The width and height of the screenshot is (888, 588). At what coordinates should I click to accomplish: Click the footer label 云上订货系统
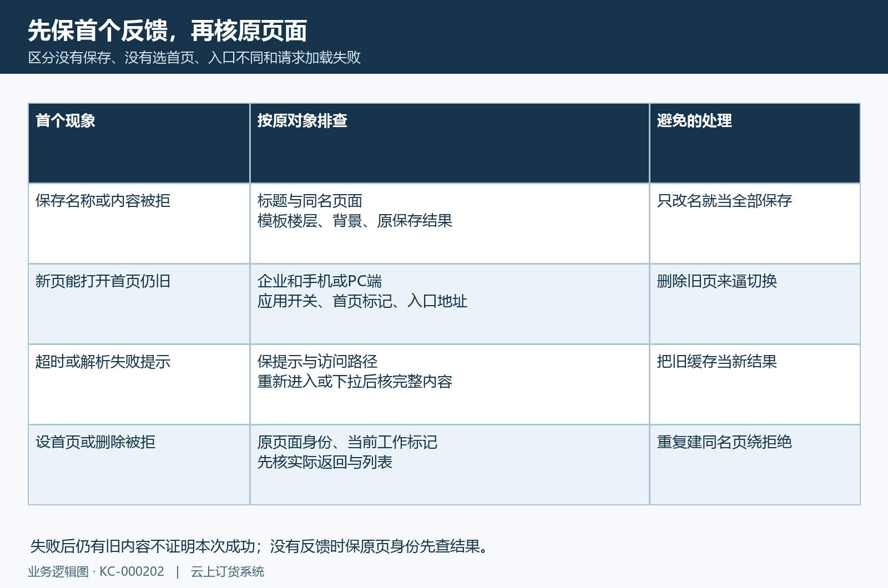[x=228, y=572]
